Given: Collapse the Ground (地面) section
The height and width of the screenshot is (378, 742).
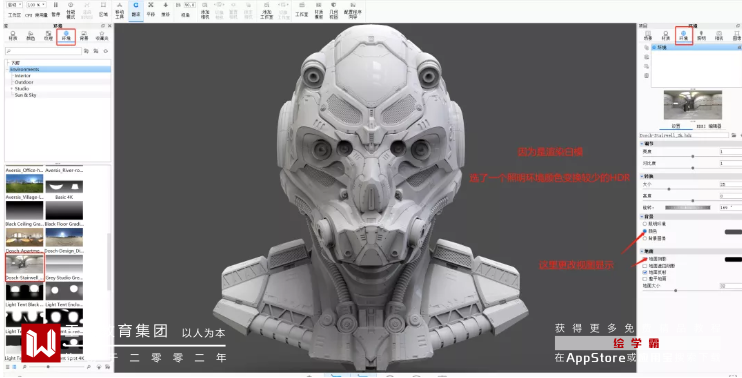Looking at the screenshot, I should [642, 251].
